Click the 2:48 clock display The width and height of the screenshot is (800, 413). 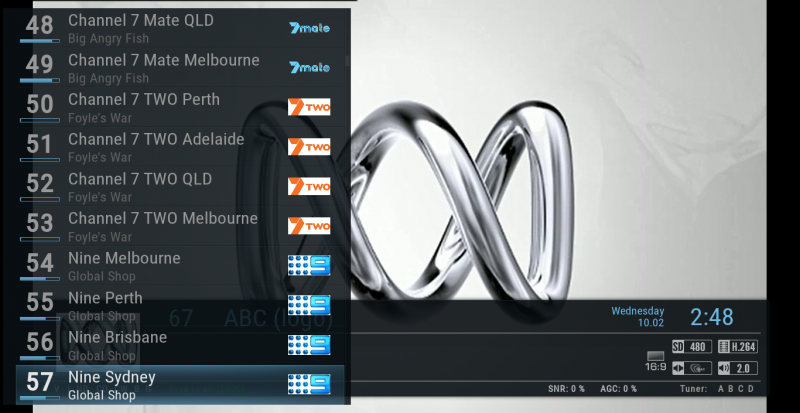[x=712, y=317]
